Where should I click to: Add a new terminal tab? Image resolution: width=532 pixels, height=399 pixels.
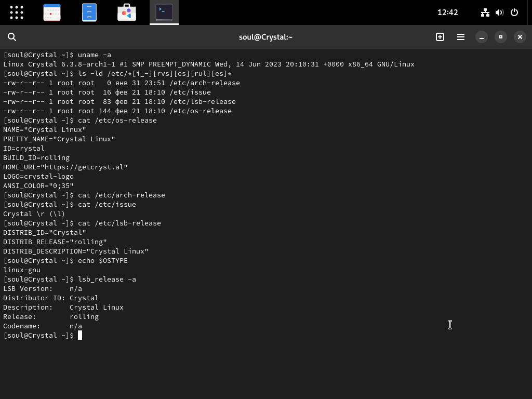[x=440, y=37]
